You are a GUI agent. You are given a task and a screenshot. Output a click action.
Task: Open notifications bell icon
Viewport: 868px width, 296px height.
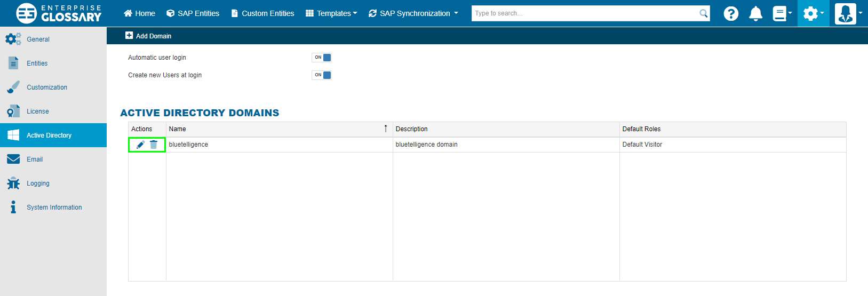[x=755, y=13]
